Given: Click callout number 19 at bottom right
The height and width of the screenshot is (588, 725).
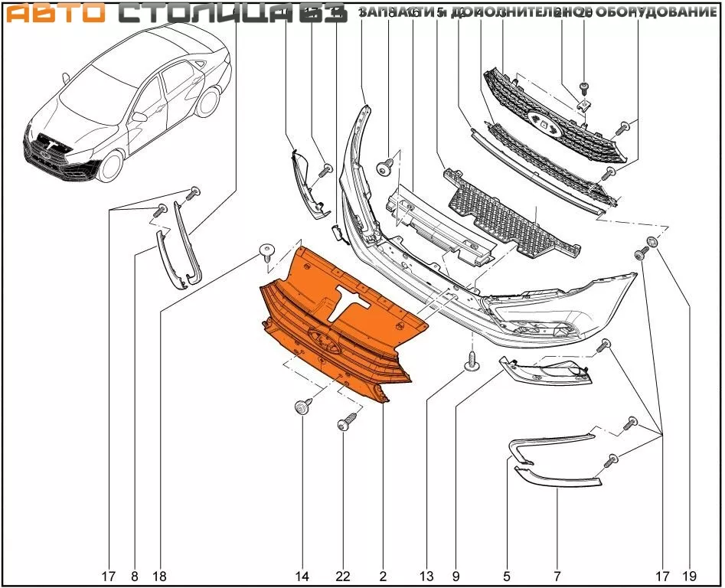Looking at the screenshot, I should [x=690, y=576].
